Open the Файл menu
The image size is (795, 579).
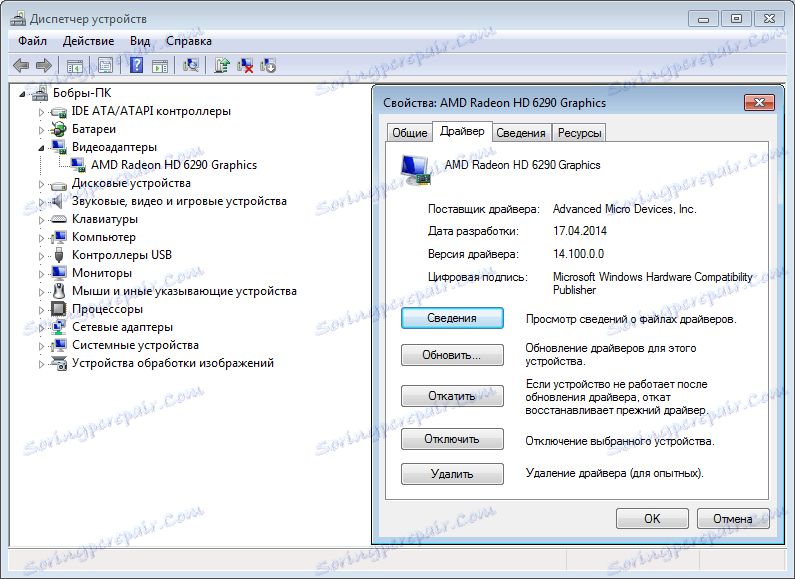click(x=32, y=41)
